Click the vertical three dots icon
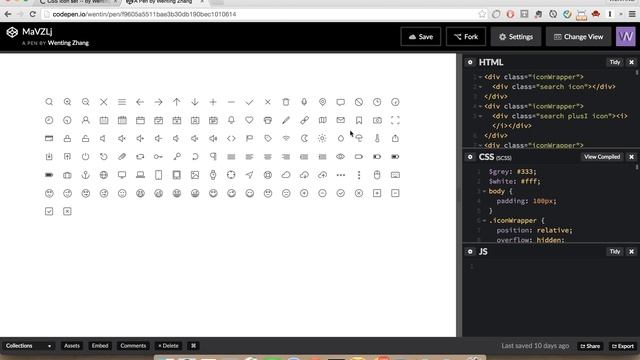The image size is (640, 360). pyautogui.click(x=359, y=175)
